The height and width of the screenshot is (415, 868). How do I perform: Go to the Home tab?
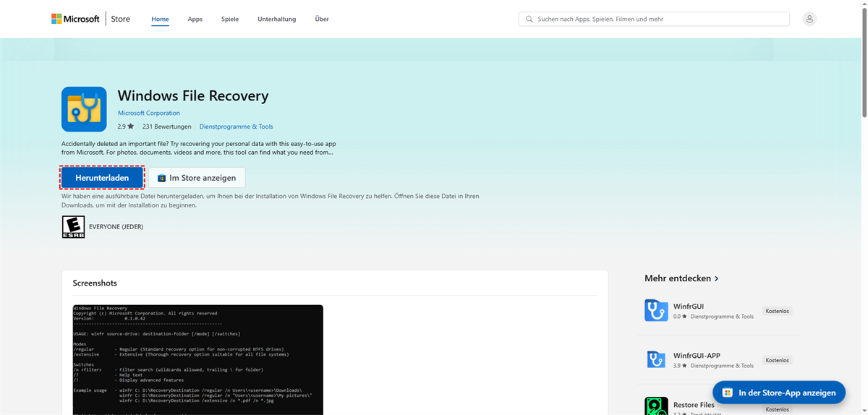coord(160,19)
